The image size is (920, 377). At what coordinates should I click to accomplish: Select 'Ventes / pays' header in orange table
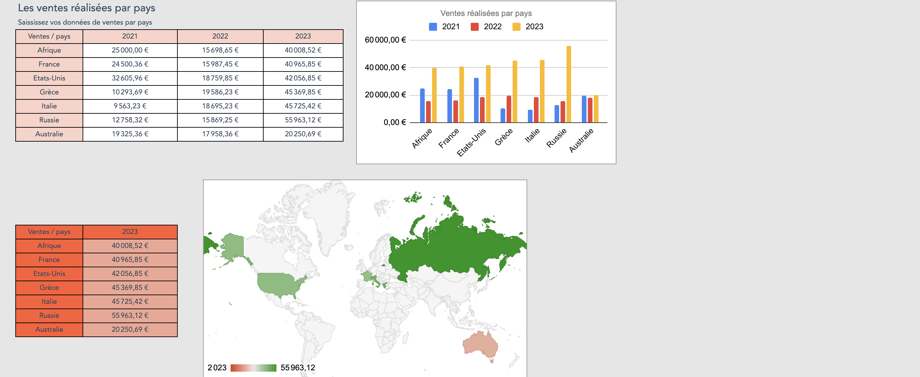click(49, 232)
